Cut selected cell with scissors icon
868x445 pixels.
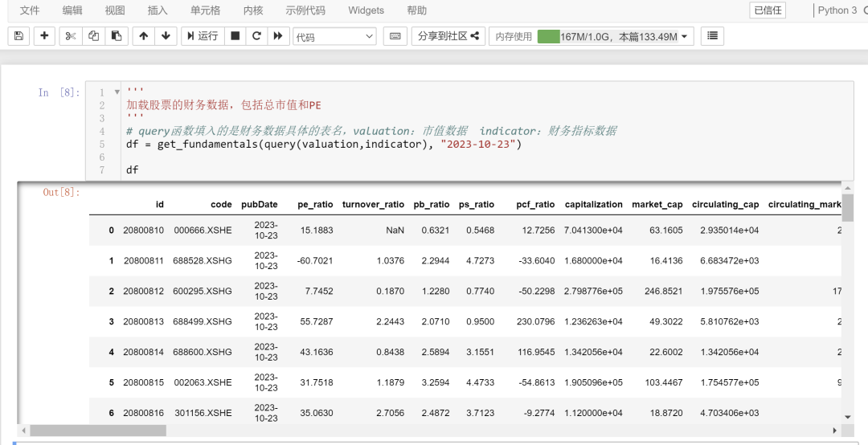pos(70,36)
